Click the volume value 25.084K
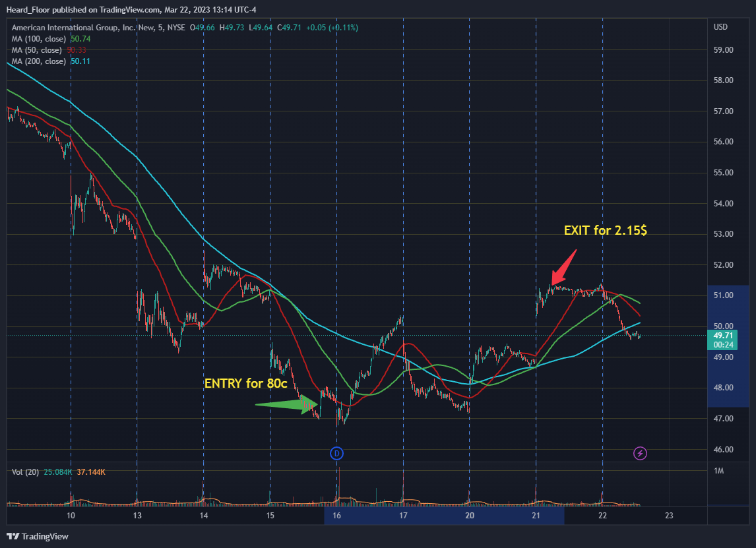This screenshot has width=756, height=548. [58, 472]
